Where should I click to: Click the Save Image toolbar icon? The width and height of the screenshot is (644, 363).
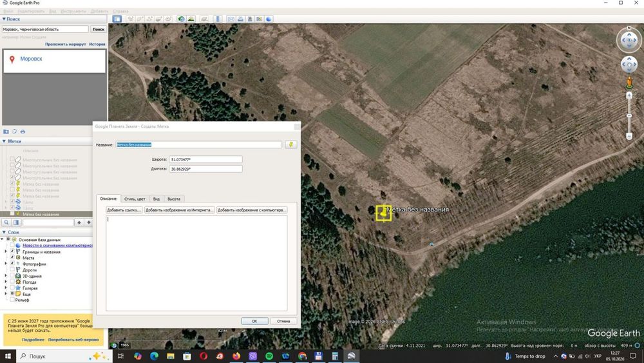pyautogui.click(x=250, y=19)
